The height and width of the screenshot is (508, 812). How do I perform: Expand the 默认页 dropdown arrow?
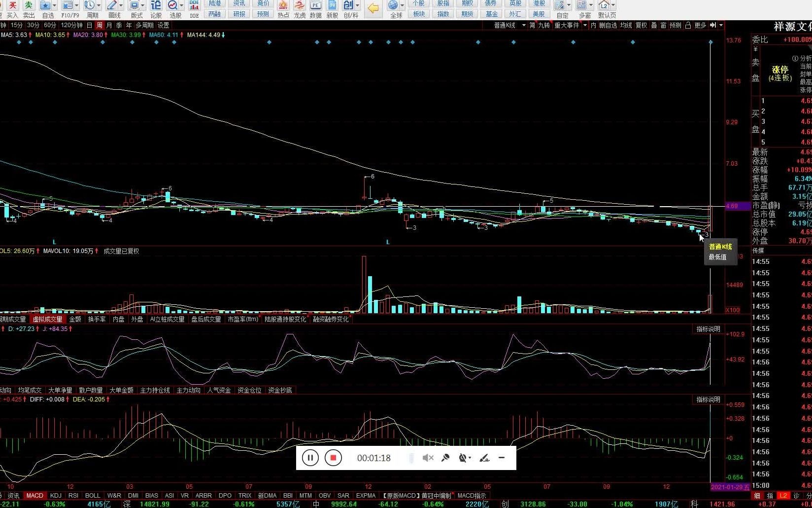[x=613, y=5]
